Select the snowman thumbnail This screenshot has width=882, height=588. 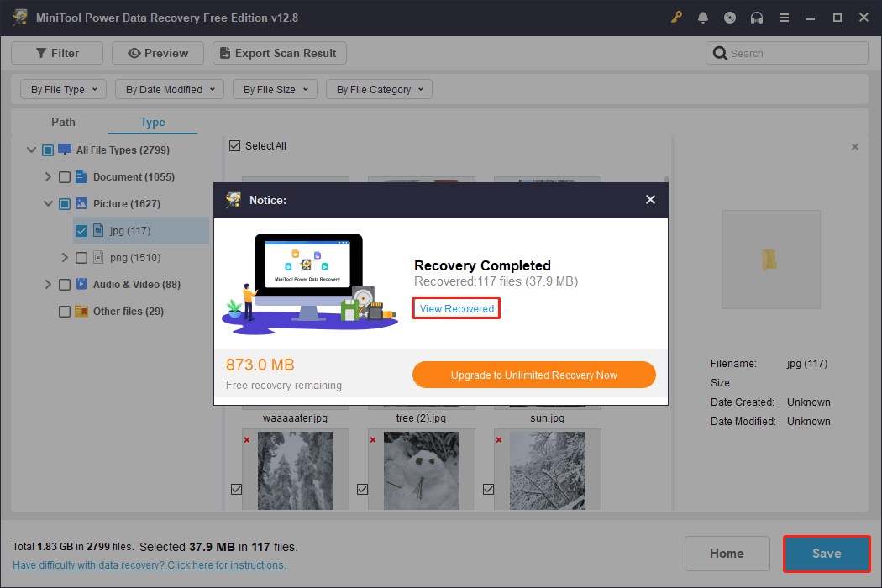click(x=422, y=470)
